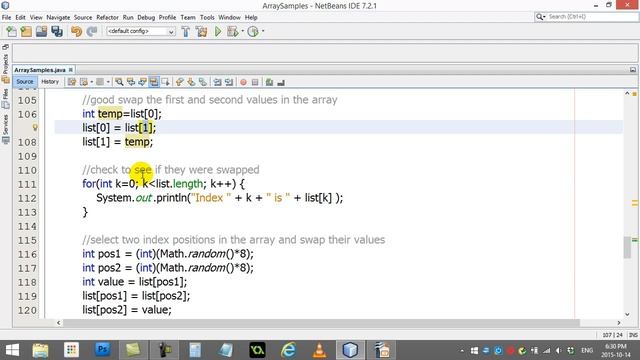Screen dimensions: 640x360
Task: Open Photoshop from the taskbar
Action: click(x=102, y=350)
